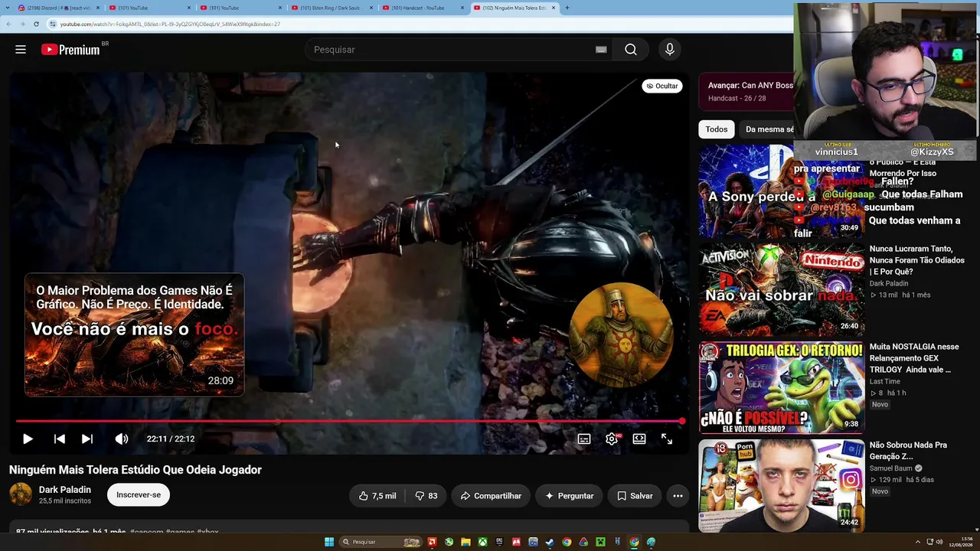Open the on-screen keyboard in the search box
Image resolution: width=980 pixels, height=551 pixels.
click(x=601, y=50)
